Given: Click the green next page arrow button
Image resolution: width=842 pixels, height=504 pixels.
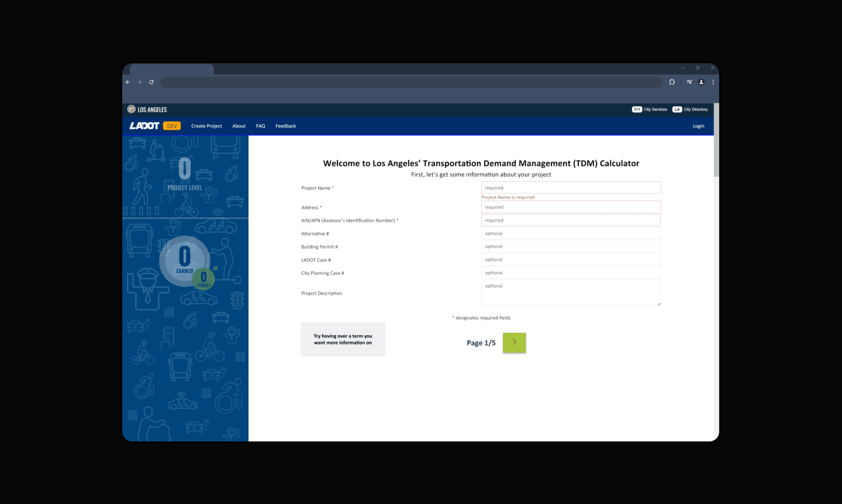Looking at the screenshot, I should coord(514,342).
